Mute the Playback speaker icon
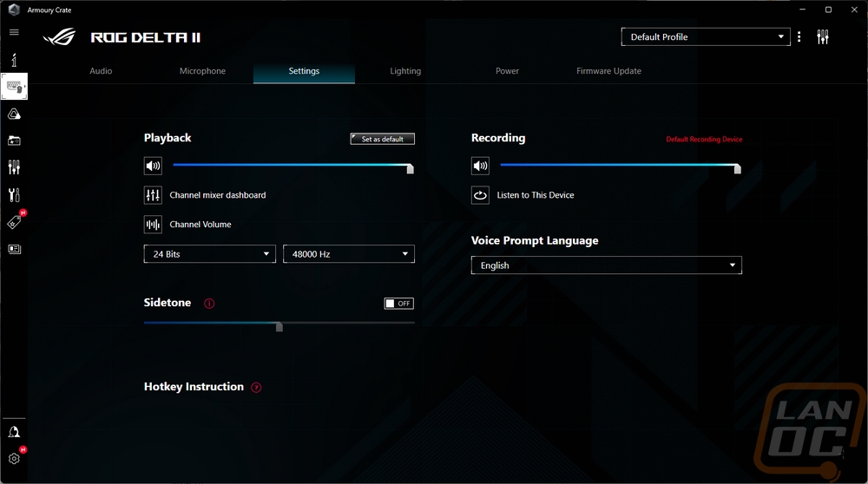 (x=153, y=166)
